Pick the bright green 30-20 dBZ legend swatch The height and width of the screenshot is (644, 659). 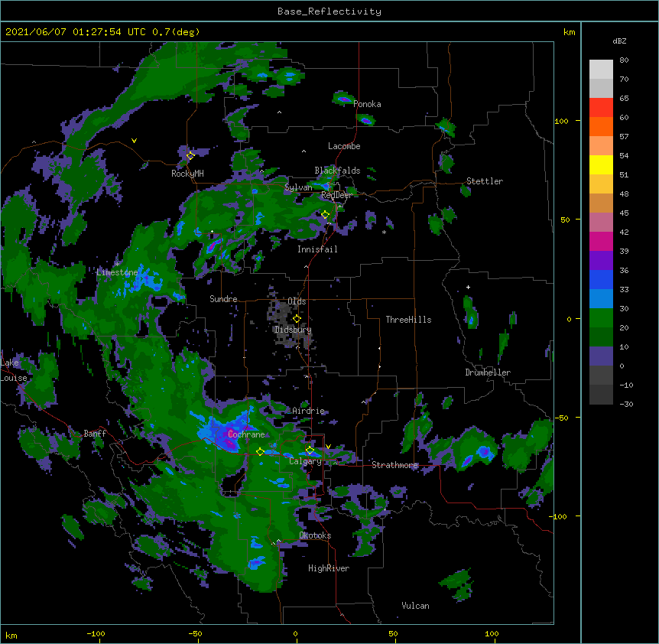[x=601, y=318]
